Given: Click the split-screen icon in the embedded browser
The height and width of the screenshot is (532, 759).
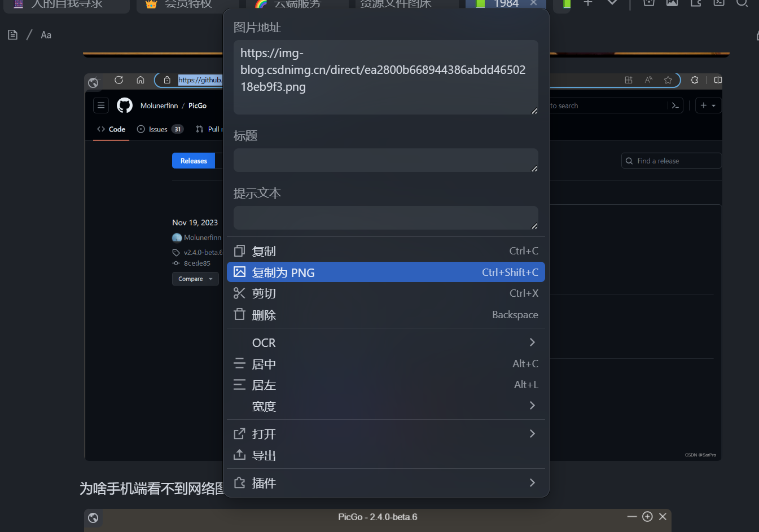Looking at the screenshot, I should 718,80.
